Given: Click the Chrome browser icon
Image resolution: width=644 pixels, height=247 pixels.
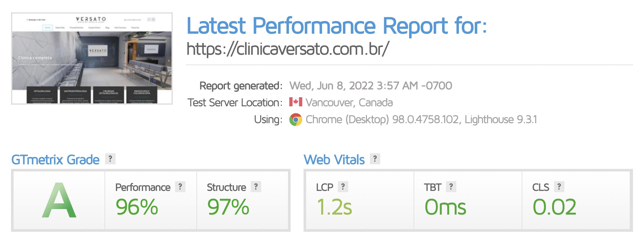Looking at the screenshot, I should pos(295,120).
